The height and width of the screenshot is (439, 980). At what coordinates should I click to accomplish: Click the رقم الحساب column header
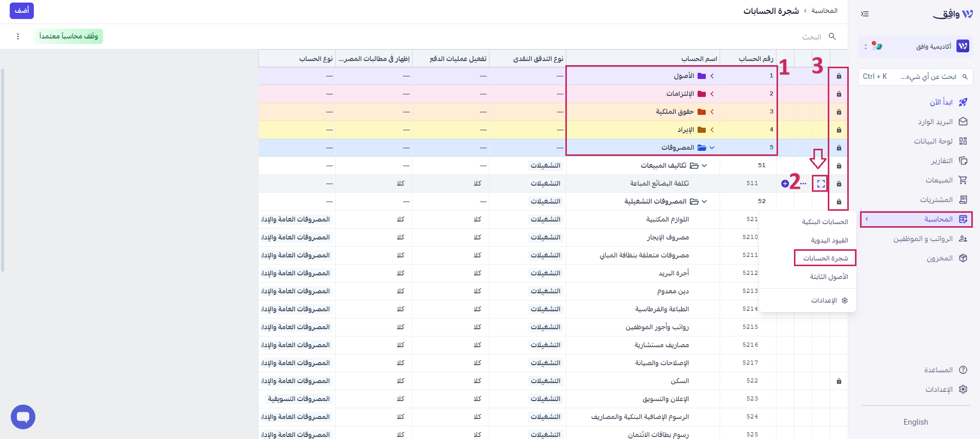(x=747, y=58)
